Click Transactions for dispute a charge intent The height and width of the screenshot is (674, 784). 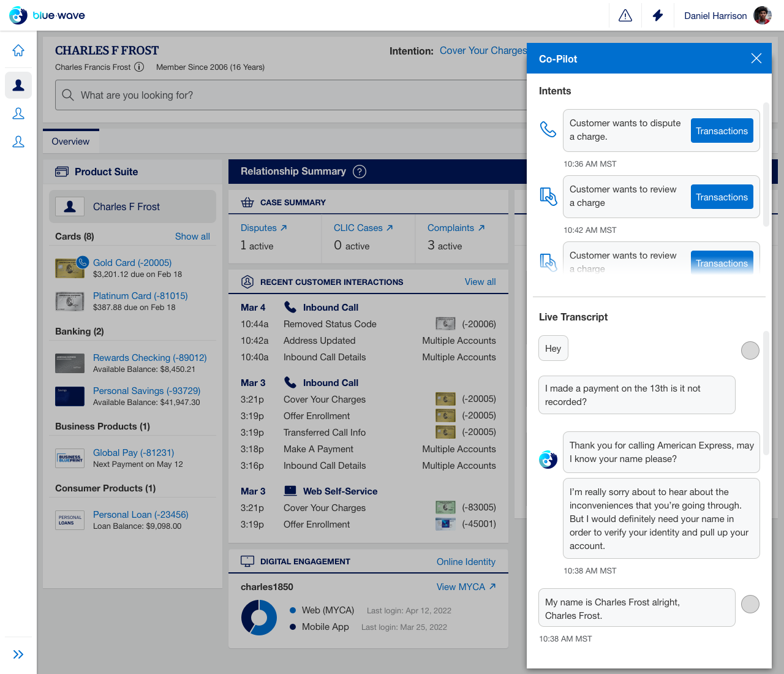pyautogui.click(x=722, y=131)
